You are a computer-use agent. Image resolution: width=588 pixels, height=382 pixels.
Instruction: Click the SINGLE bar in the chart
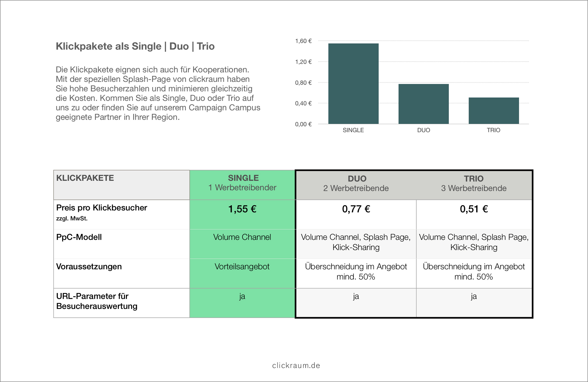tap(353, 84)
